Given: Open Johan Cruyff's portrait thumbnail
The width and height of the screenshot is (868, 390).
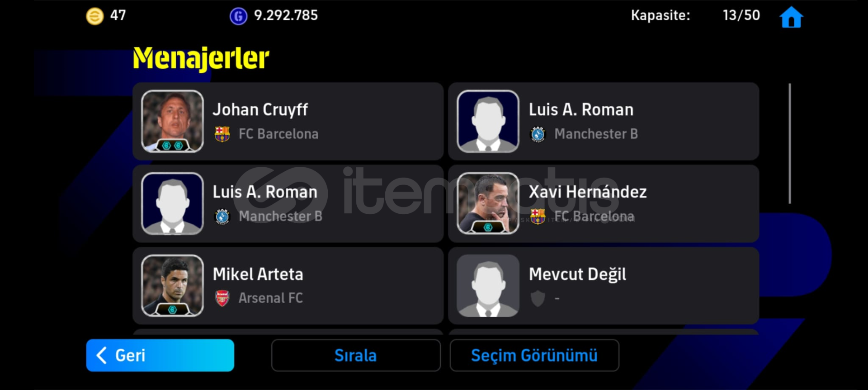Looking at the screenshot, I should point(172,121).
